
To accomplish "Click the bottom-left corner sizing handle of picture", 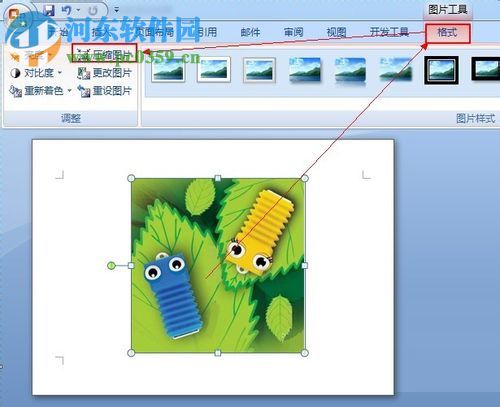I will [131, 353].
